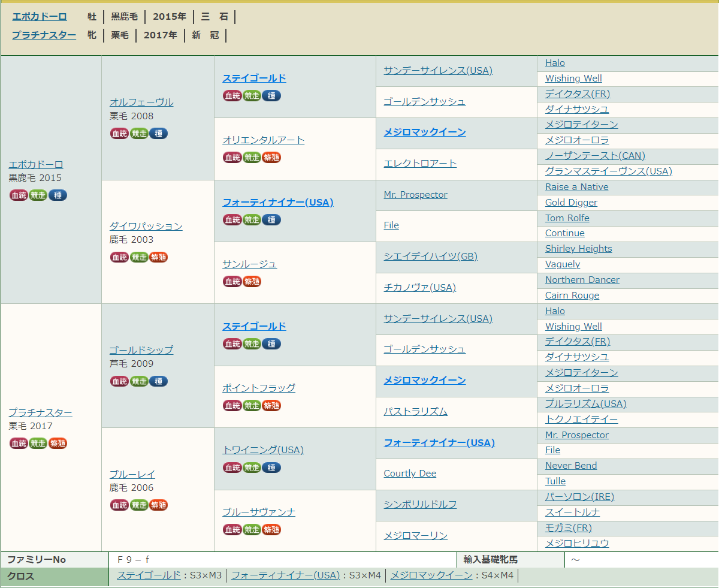Viewport: 719px width, 588px height.
Task: Open 繁殖 badge under オリエンタルアート
Action: tap(271, 157)
